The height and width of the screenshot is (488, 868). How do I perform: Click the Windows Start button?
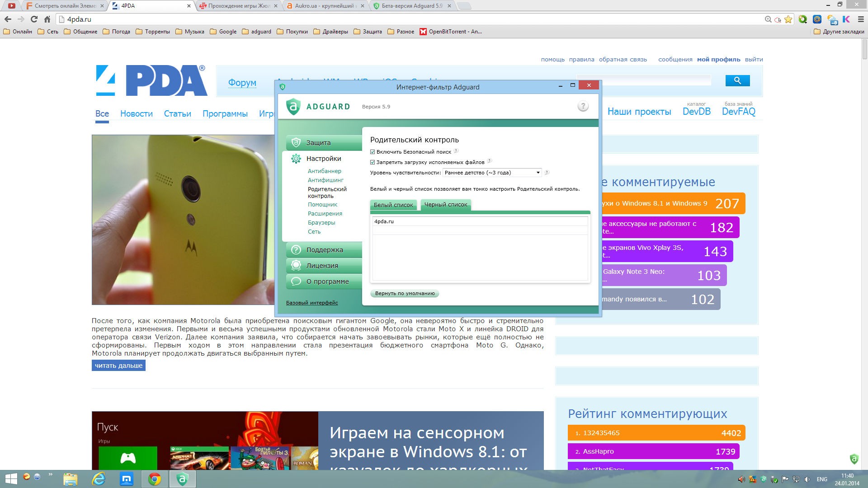click(x=11, y=479)
